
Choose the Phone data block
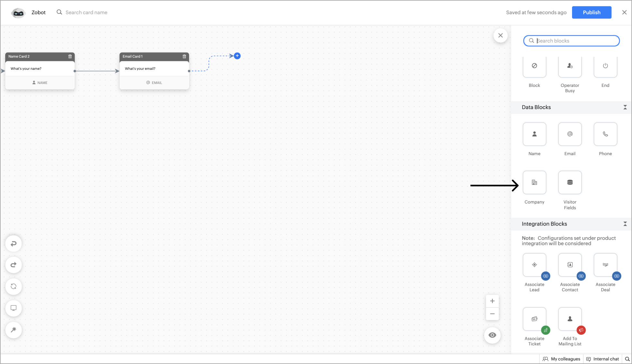(x=605, y=134)
